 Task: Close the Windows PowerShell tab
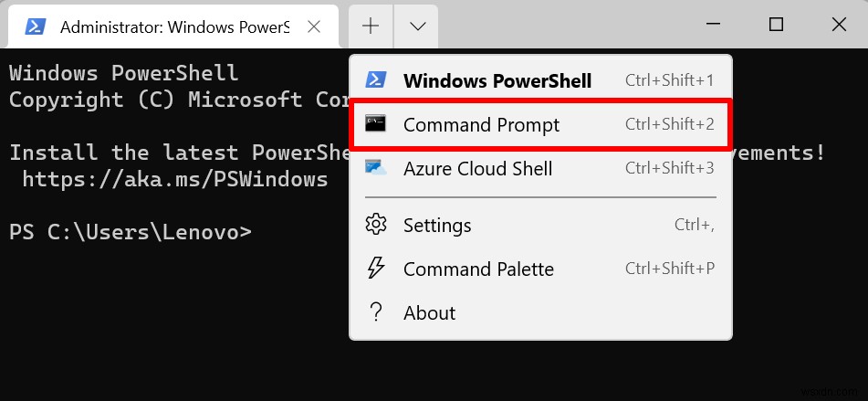tap(313, 26)
